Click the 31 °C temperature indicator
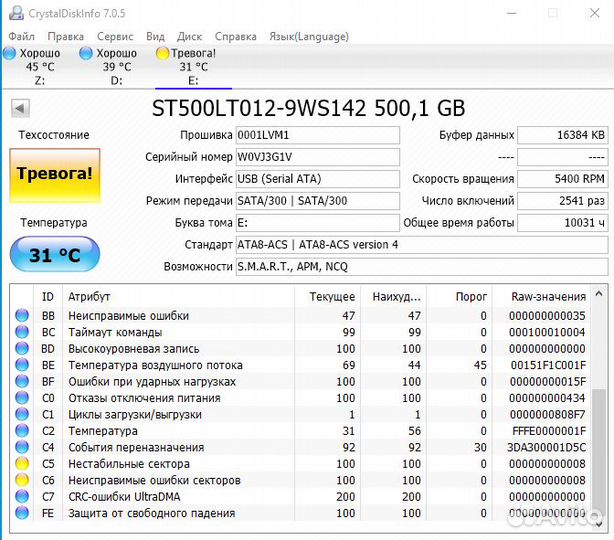Image resolution: width=614 pixels, height=540 pixels. coord(55,255)
